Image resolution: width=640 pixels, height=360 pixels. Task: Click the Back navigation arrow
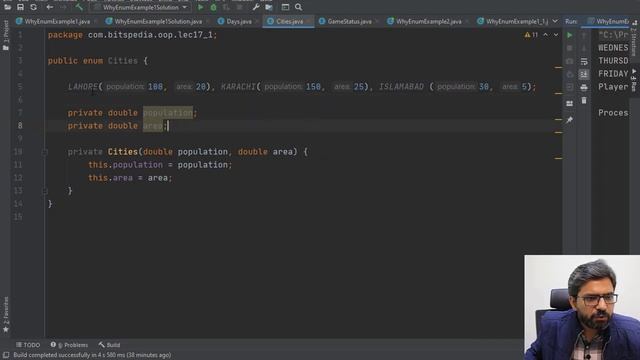click(50, 7)
